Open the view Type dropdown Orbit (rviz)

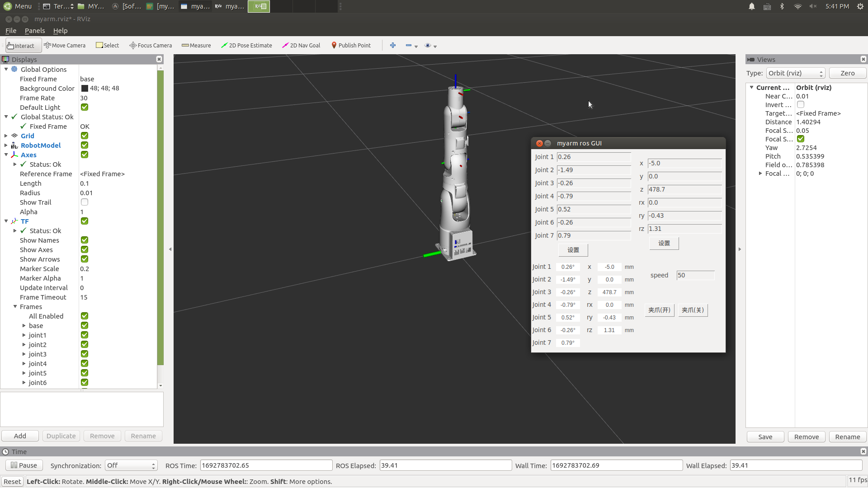796,73
